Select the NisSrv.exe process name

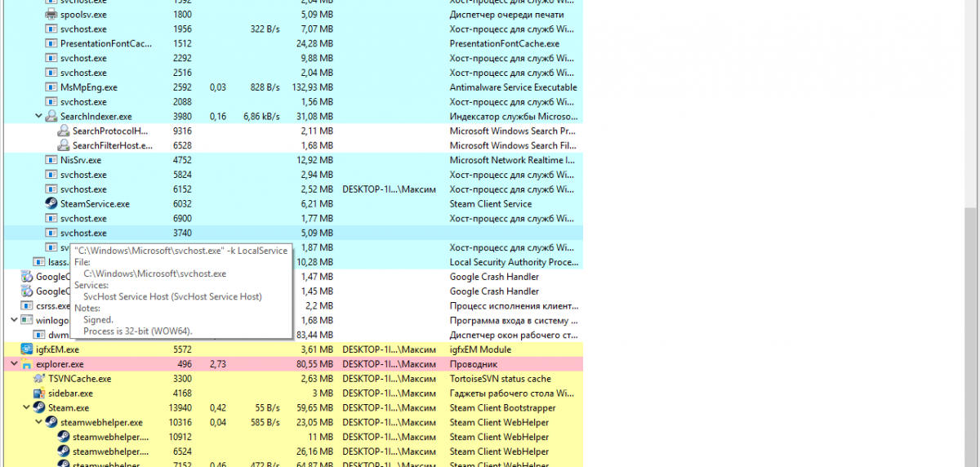82,160
